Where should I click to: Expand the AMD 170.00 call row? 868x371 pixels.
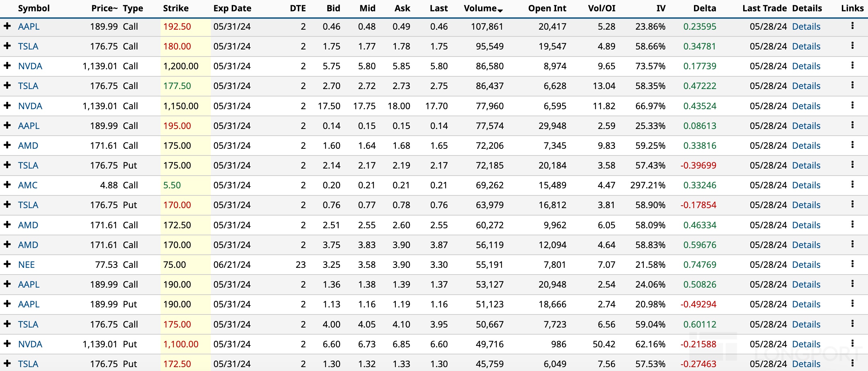click(7, 244)
